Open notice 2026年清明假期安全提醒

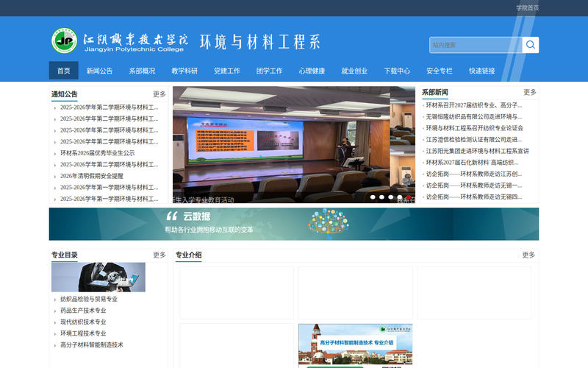click(92, 176)
